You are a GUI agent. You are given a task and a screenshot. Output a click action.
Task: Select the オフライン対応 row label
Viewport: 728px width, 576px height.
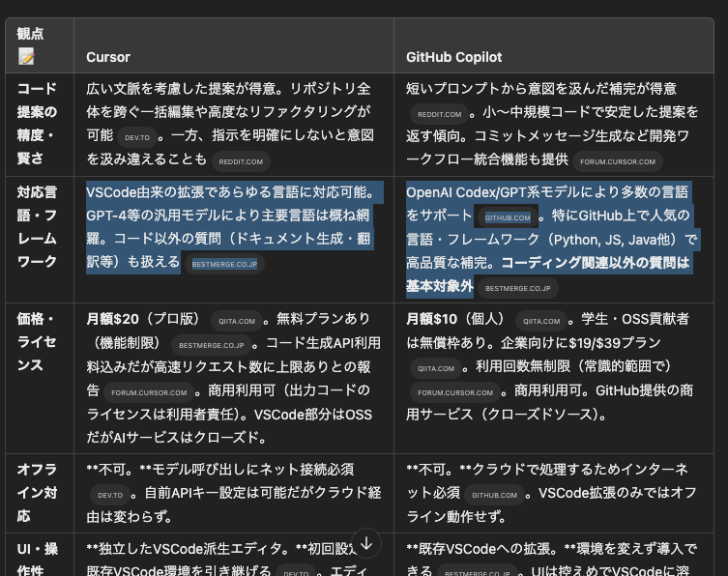pyautogui.click(x=37, y=493)
